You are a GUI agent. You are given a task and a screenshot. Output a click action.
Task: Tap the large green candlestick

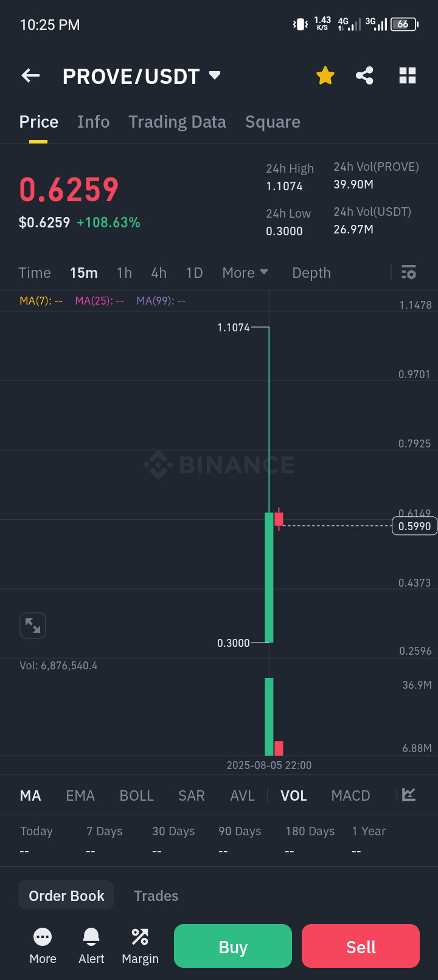coord(269,578)
